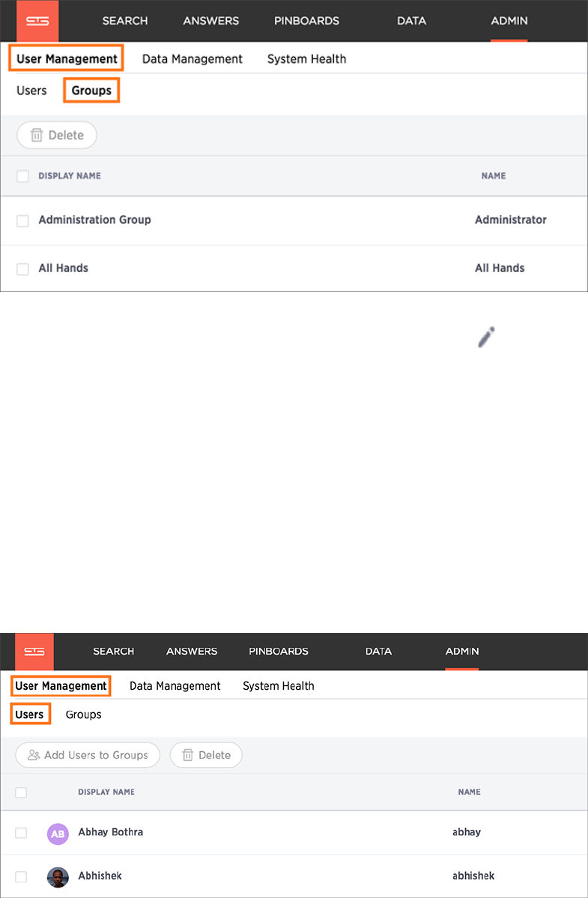Click Abhishek's profile photo avatar
This screenshot has height=898, width=588.
58,877
